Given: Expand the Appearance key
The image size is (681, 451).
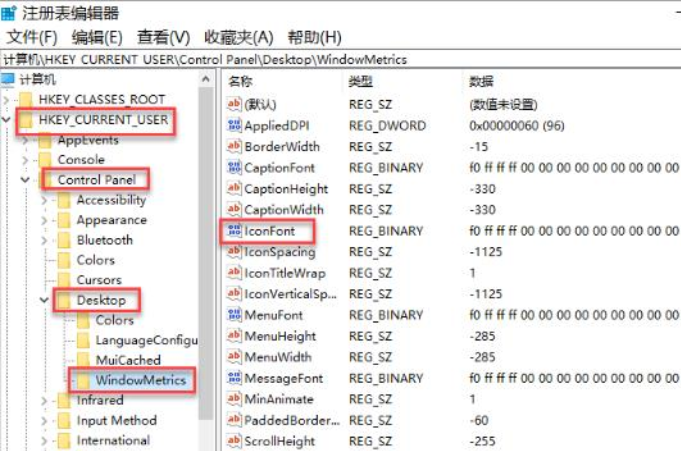Looking at the screenshot, I should tap(44, 220).
